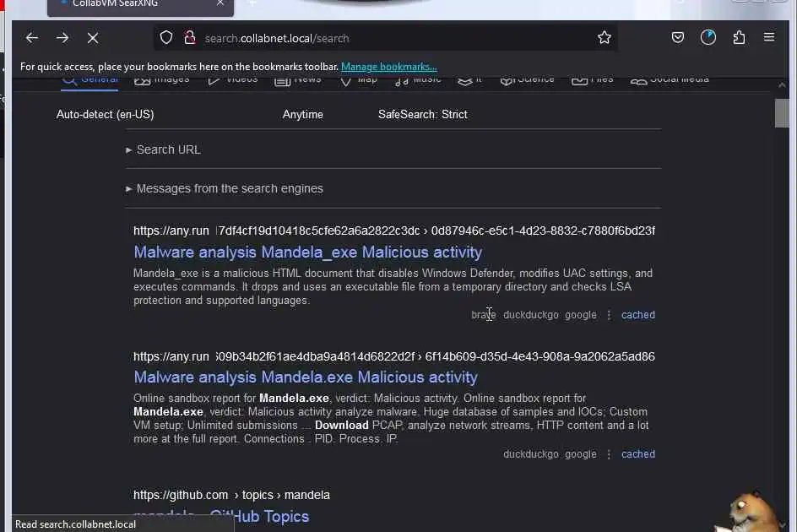
Task: Go back to the previous page
Action: point(31,38)
